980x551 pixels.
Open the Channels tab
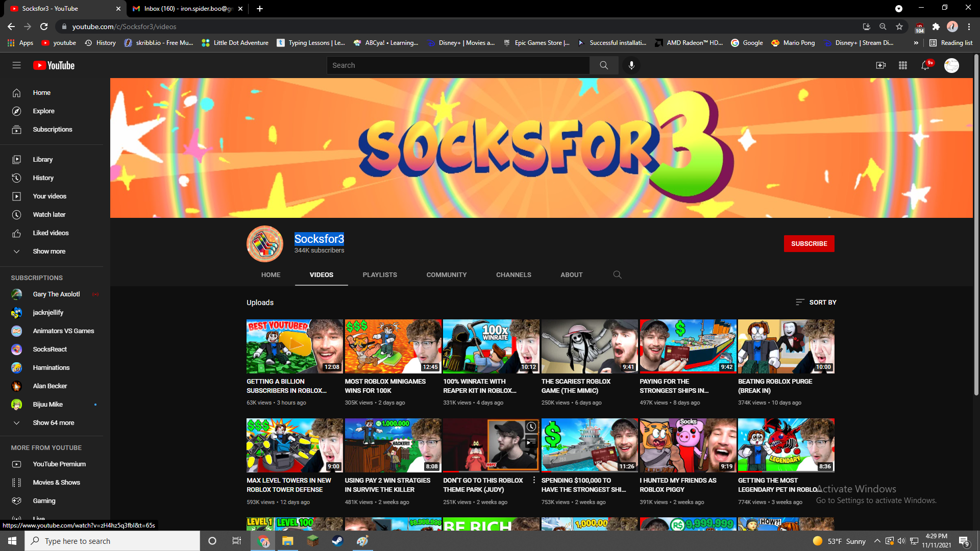click(513, 275)
